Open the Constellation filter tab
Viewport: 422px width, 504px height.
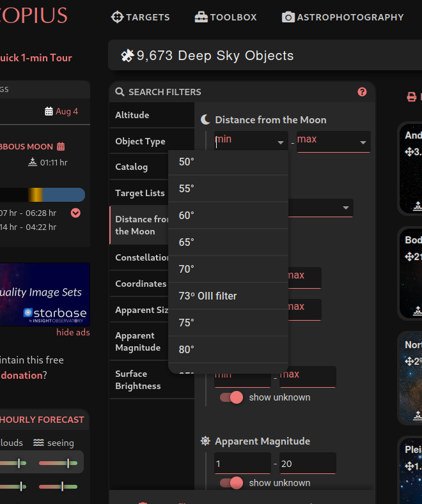139,257
